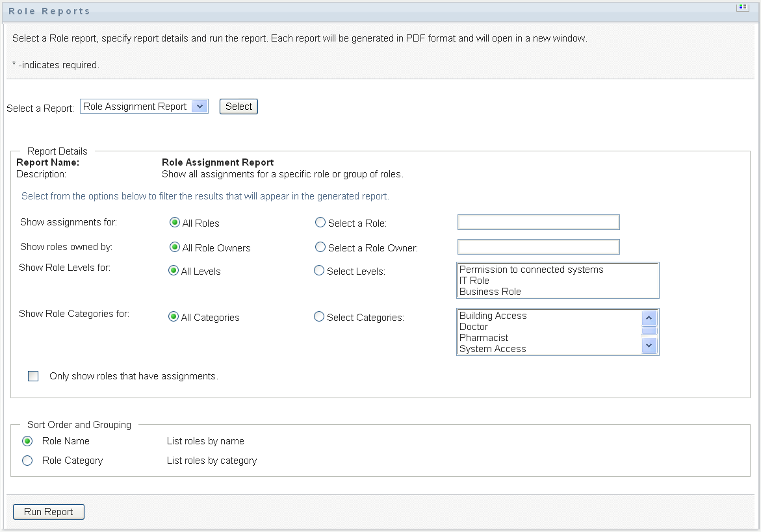Image resolution: width=761 pixels, height=532 pixels.
Task: Click the portlet icon in the title bar
Action: pyautogui.click(x=741, y=8)
